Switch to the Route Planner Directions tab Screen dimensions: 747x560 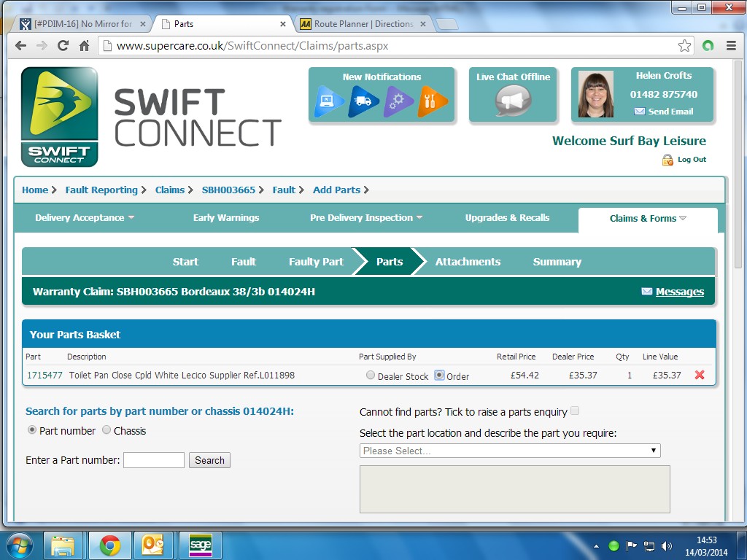[x=362, y=24]
